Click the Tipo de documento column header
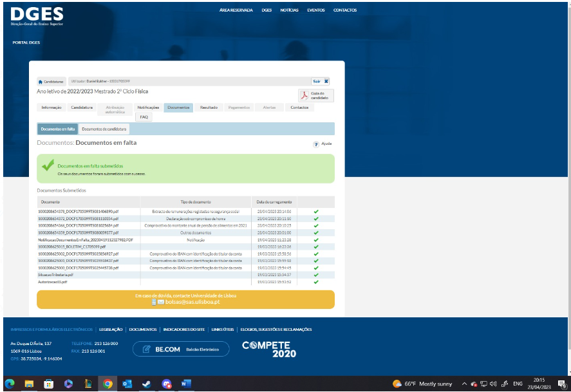 (x=196, y=202)
